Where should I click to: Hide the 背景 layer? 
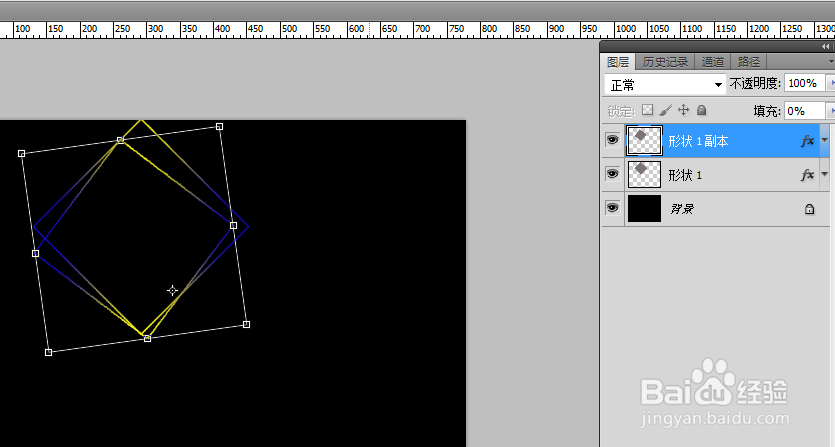tap(612, 208)
